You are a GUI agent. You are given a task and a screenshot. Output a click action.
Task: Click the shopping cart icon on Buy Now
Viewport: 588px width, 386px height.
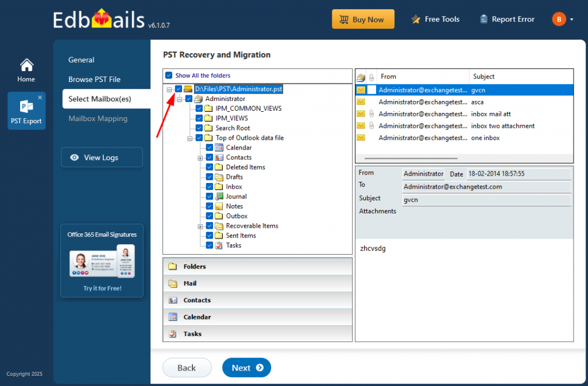[343, 20]
